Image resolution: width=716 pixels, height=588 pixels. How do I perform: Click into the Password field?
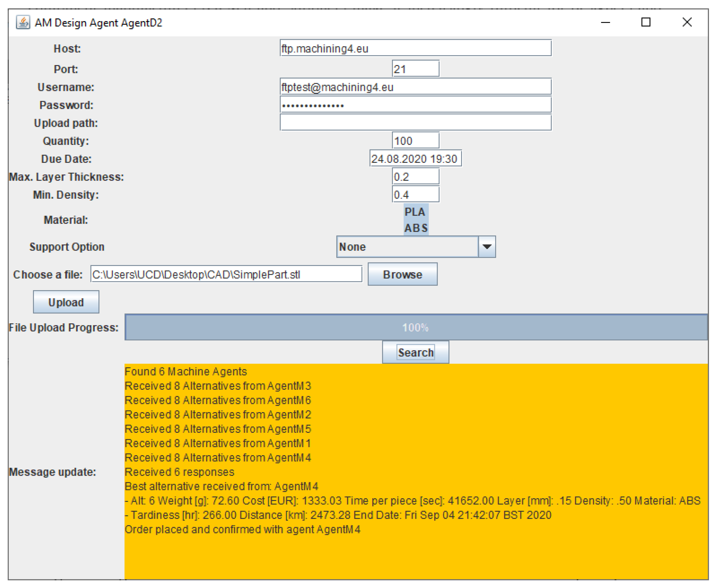pyautogui.click(x=415, y=105)
